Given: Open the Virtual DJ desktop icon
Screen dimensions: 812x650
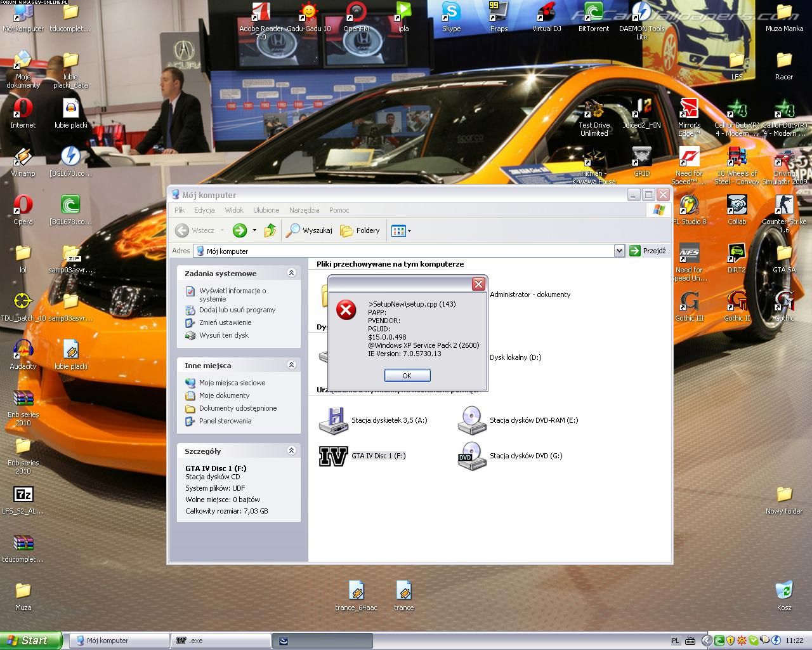Looking at the screenshot, I should [546, 18].
